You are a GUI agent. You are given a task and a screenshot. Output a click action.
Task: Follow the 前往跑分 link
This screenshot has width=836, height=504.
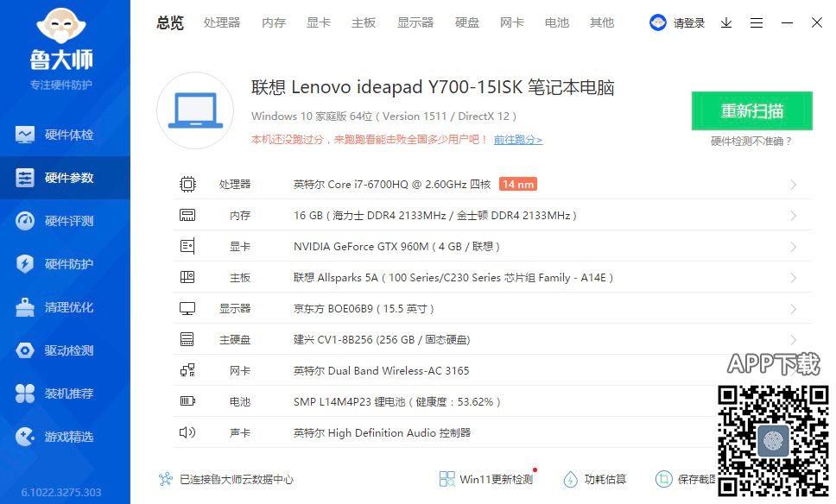click(x=518, y=140)
